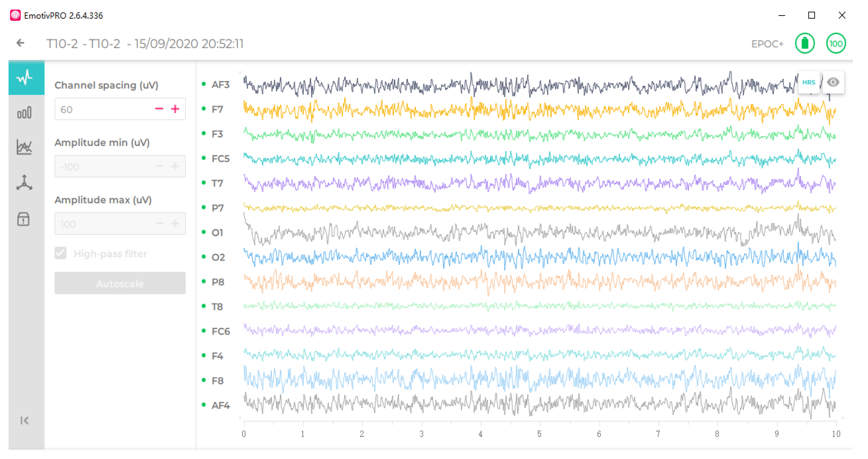868x459 pixels.
Task: Increase channel spacing with plus
Action: point(175,109)
